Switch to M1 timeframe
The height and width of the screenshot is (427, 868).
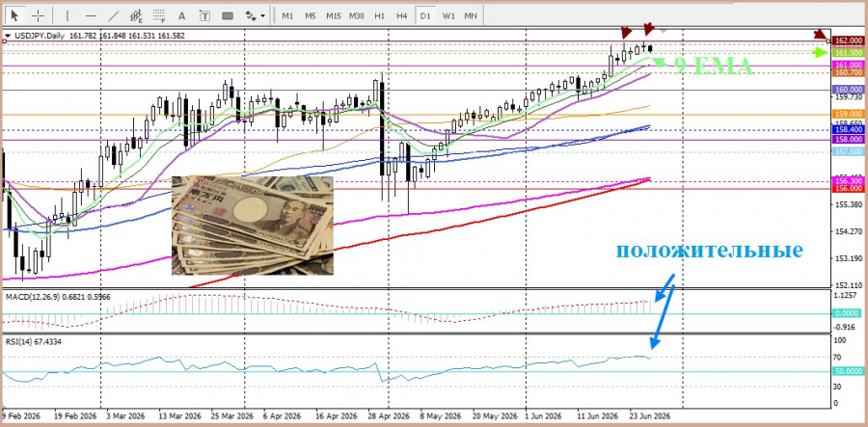tap(287, 16)
